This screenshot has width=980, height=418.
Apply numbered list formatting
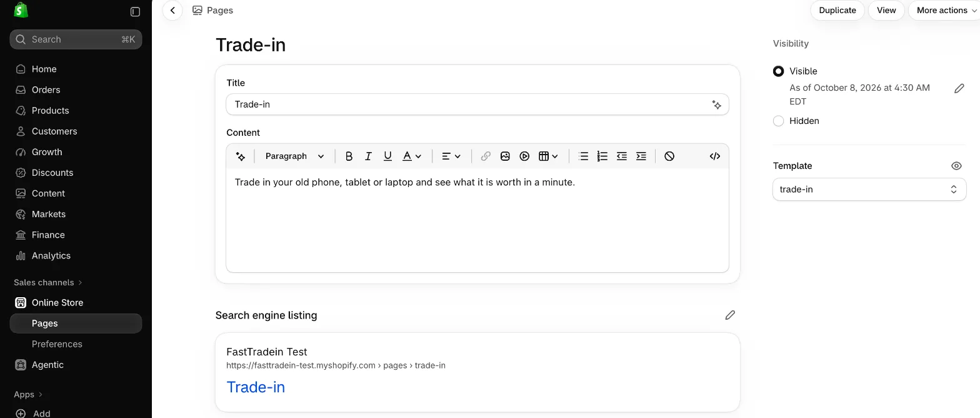click(602, 156)
